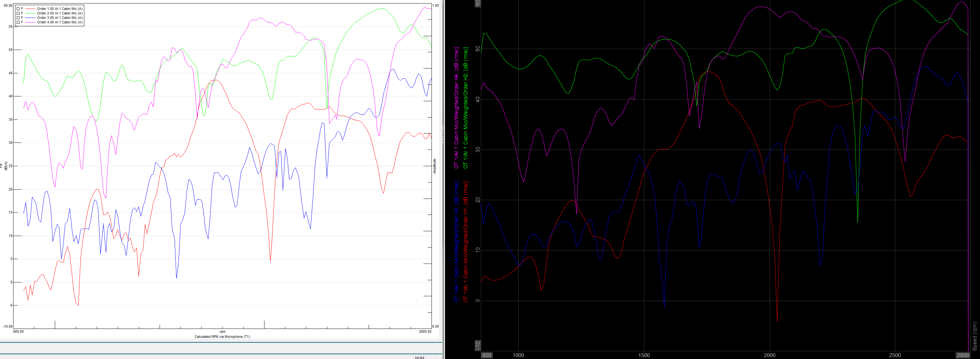Click the 'NUM' status bar indicator
Viewport: 980px width, 359px height.
click(x=419, y=357)
